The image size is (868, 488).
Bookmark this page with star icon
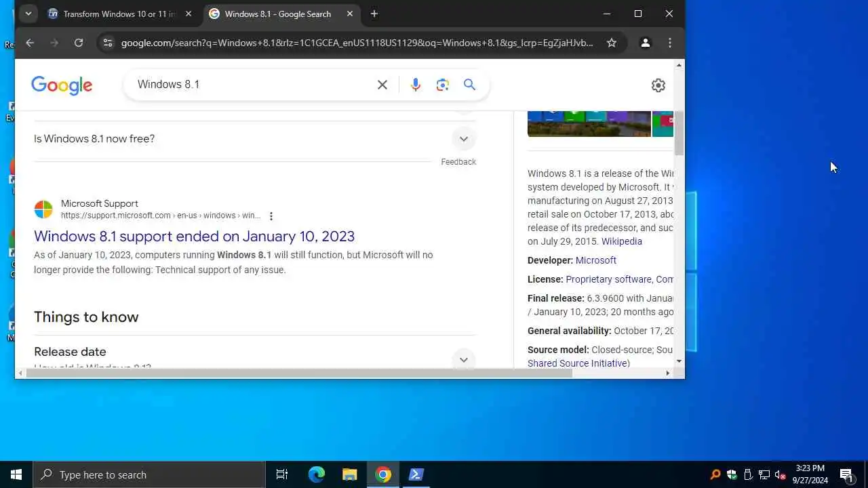[612, 43]
